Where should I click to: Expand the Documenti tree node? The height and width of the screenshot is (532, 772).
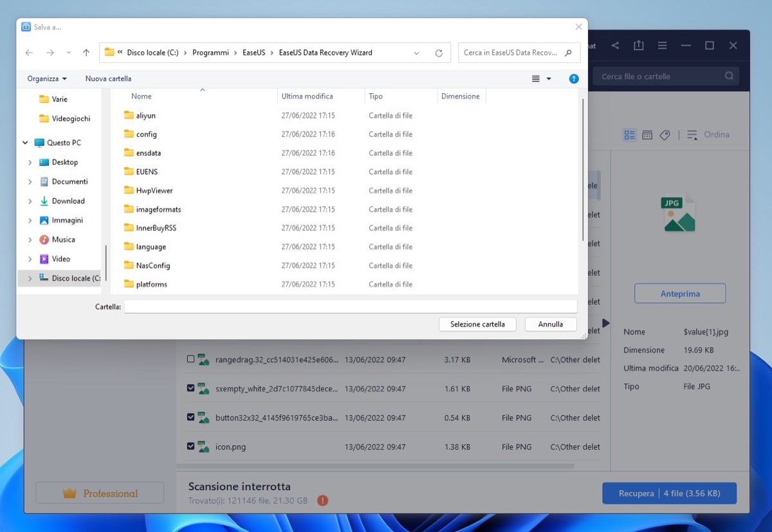click(30, 181)
